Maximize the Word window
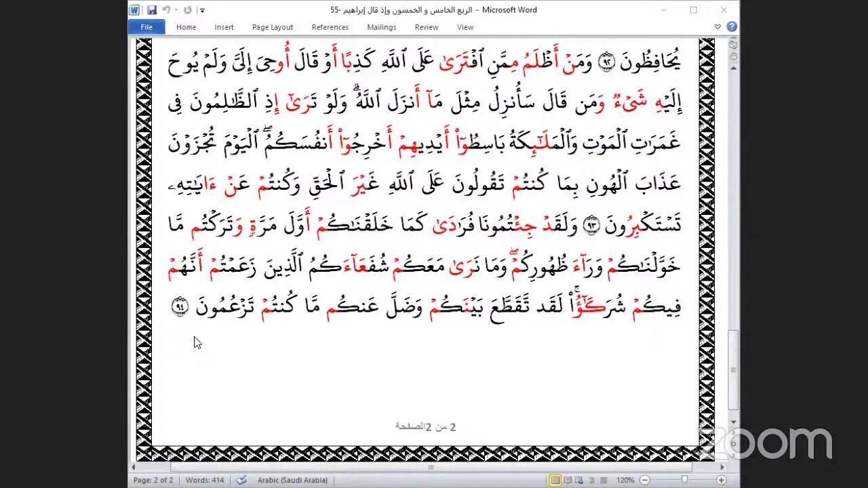Image resolution: width=868 pixels, height=488 pixels. pos(694,10)
